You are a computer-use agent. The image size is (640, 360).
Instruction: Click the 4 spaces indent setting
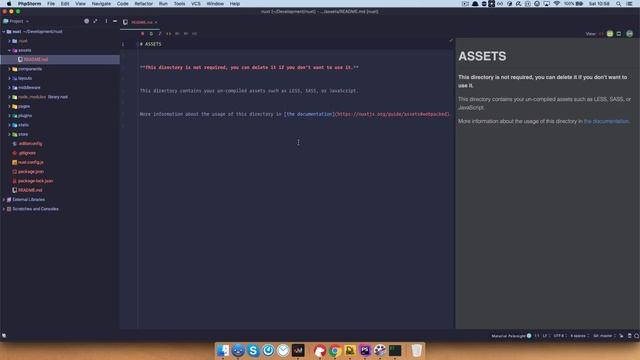coord(579,336)
